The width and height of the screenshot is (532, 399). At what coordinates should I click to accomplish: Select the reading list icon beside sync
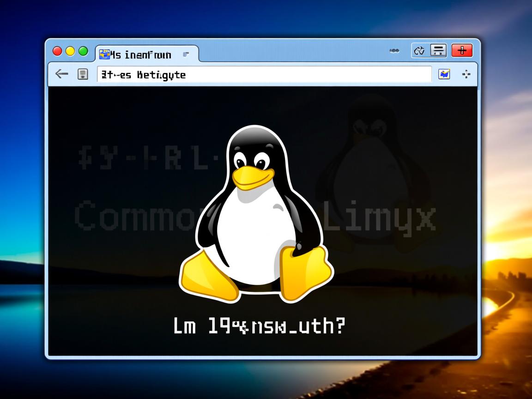438,50
